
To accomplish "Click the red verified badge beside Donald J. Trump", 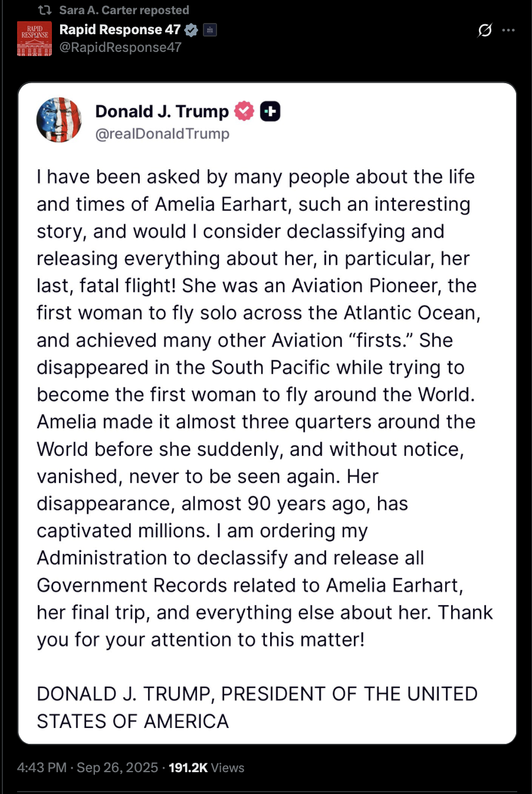I will 244,111.
